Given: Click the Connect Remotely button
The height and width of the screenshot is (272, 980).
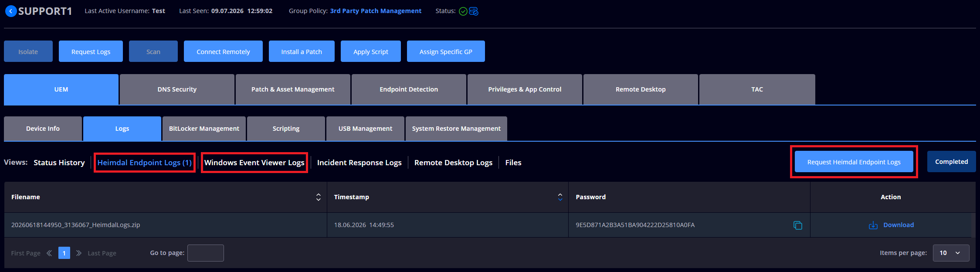Looking at the screenshot, I should click(x=223, y=51).
